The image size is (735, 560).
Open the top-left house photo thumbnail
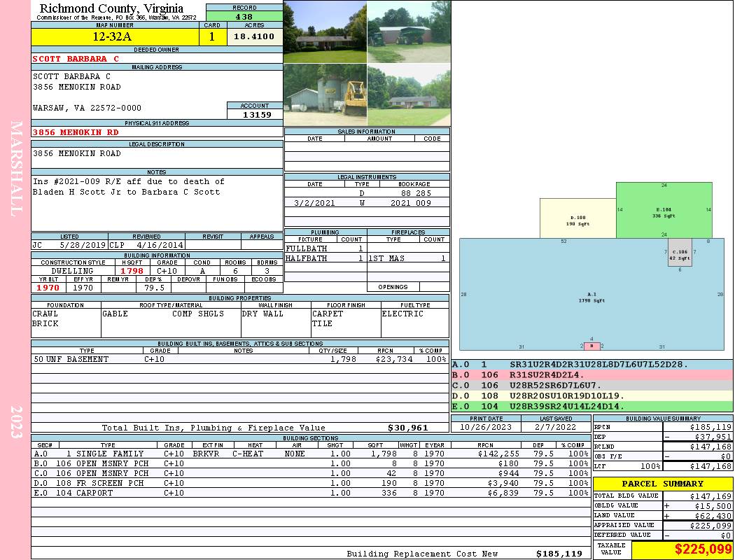pyautogui.click(x=325, y=31)
